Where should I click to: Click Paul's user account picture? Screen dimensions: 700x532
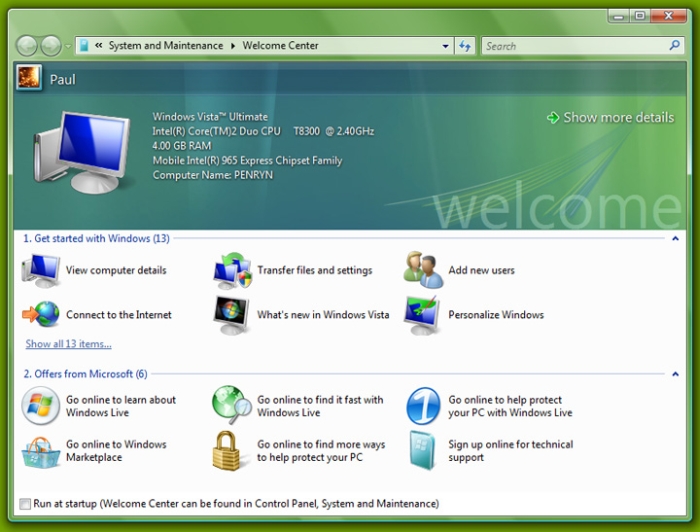29,78
